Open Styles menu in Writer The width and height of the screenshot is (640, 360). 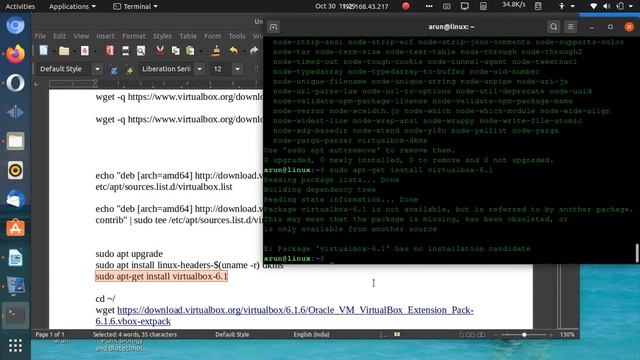pos(162,36)
